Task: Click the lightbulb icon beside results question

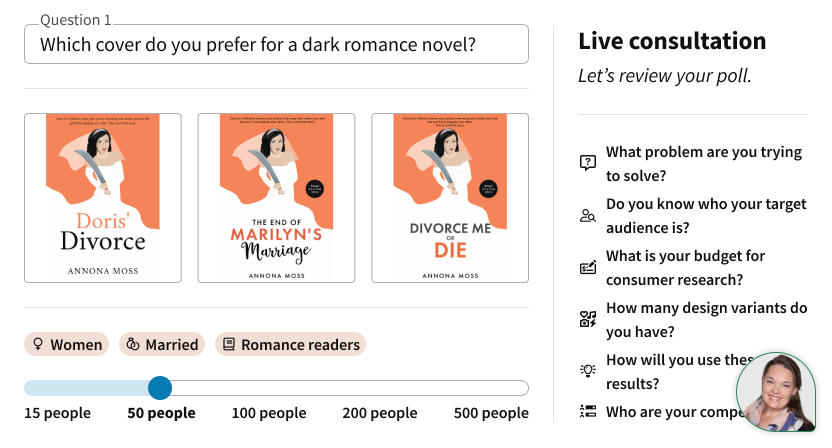Action: [588, 371]
